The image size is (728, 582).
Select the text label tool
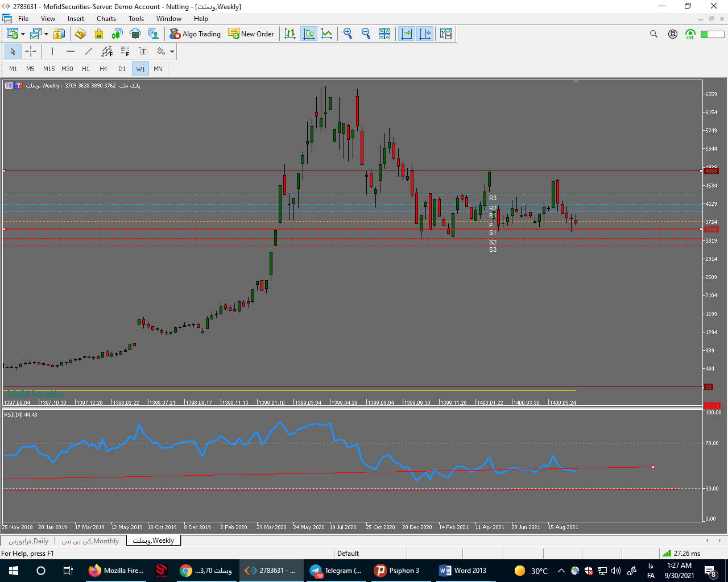pyautogui.click(x=143, y=52)
